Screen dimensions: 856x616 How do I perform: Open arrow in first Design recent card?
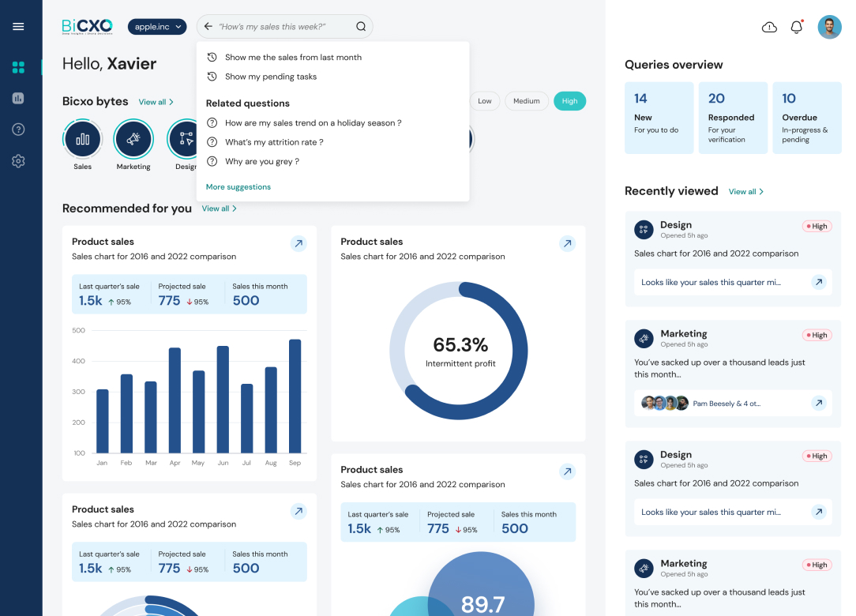pos(818,283)
